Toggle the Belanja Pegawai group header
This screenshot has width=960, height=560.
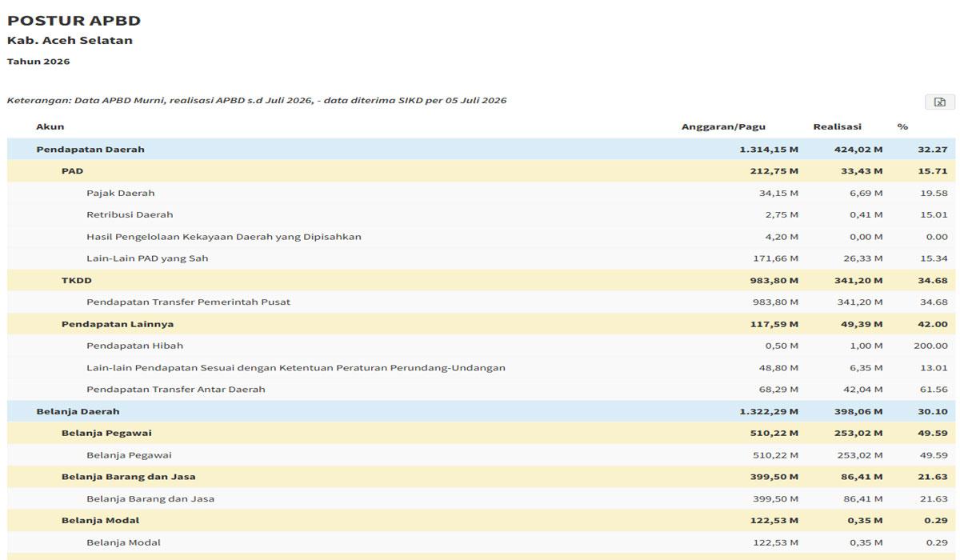(482, 433)
